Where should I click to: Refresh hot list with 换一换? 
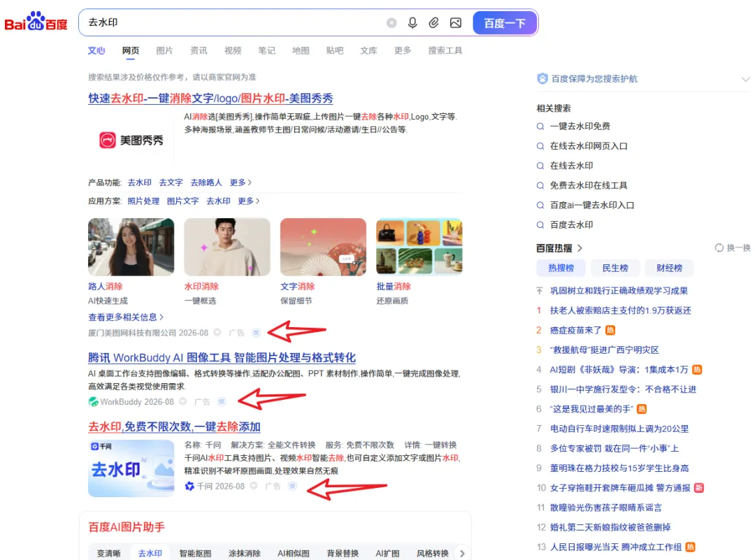tap(733, 247)
